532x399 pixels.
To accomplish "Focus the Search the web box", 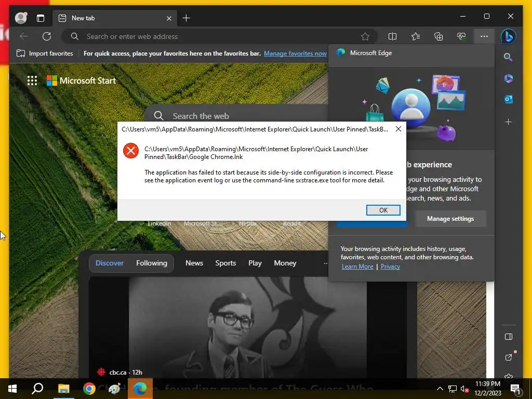I will point(237,116).
